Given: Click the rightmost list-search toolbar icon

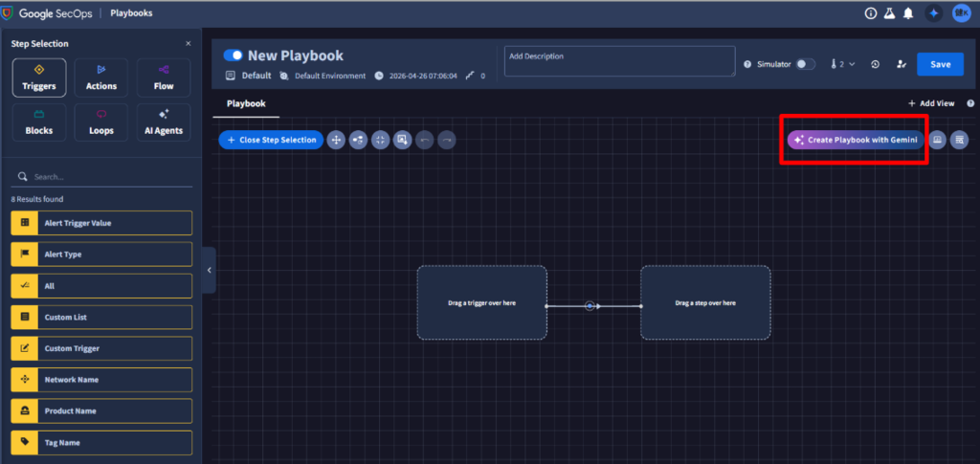Looking at the screenshot, I should (959, 140).
